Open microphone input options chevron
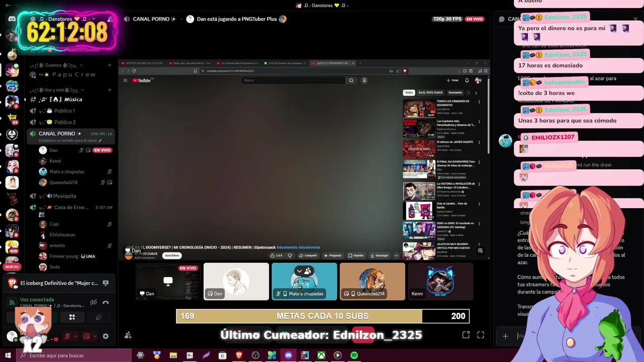This screenshot has height=362, width=644. coord(75,336)
